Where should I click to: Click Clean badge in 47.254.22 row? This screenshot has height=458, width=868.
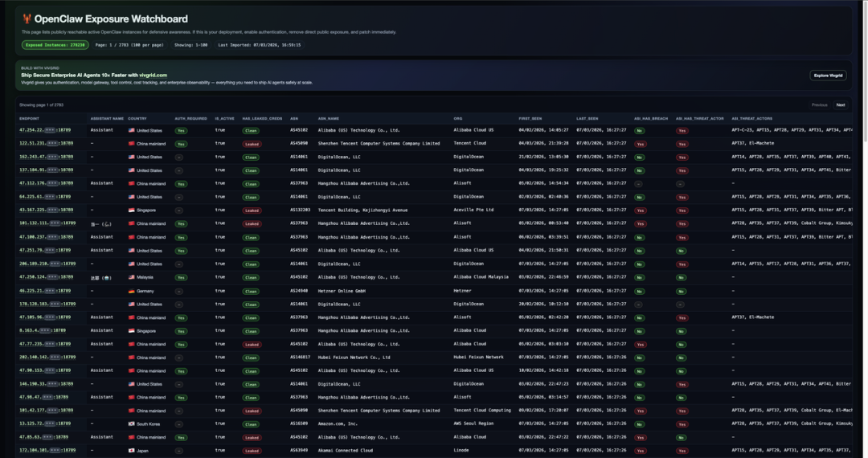tap(251, 130)
